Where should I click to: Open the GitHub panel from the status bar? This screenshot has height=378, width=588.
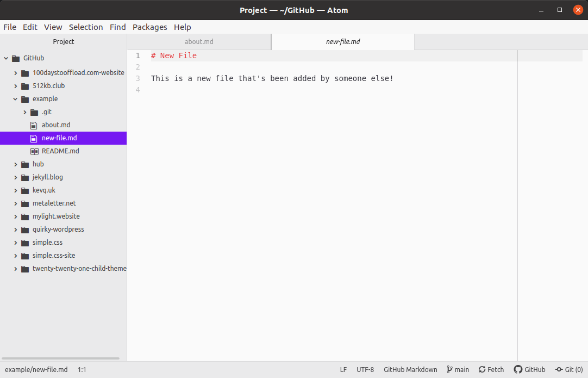(530, 369)
